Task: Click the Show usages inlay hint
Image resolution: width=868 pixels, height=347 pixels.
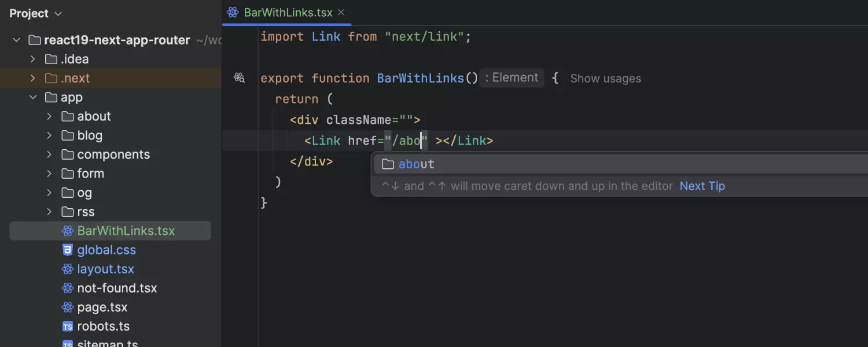Action: tap(605, 79)
